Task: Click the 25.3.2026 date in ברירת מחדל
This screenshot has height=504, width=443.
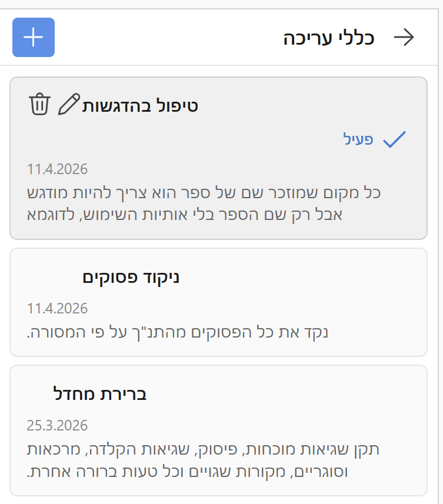Action: coord(57,425)
